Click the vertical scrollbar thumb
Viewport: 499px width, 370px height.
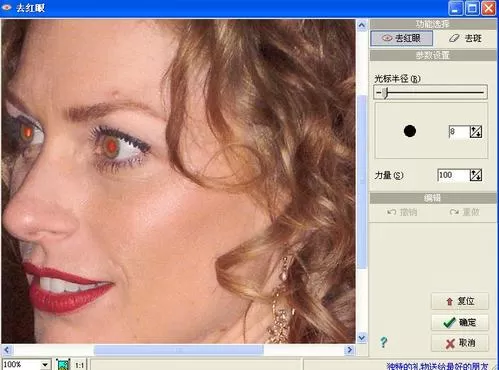tap(362, 181)
